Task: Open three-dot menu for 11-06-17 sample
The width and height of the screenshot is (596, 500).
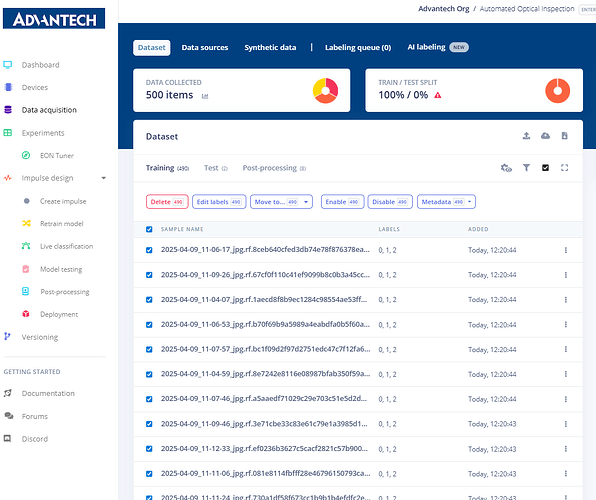Action: pyautogui.click(x=566, y=250)
